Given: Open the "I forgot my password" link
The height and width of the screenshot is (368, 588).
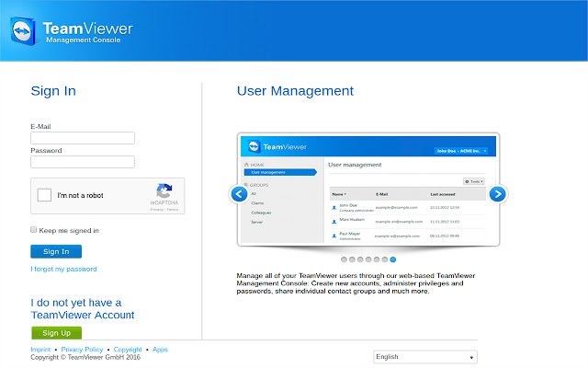Looking at the screenshot, I should pos(63,269).
